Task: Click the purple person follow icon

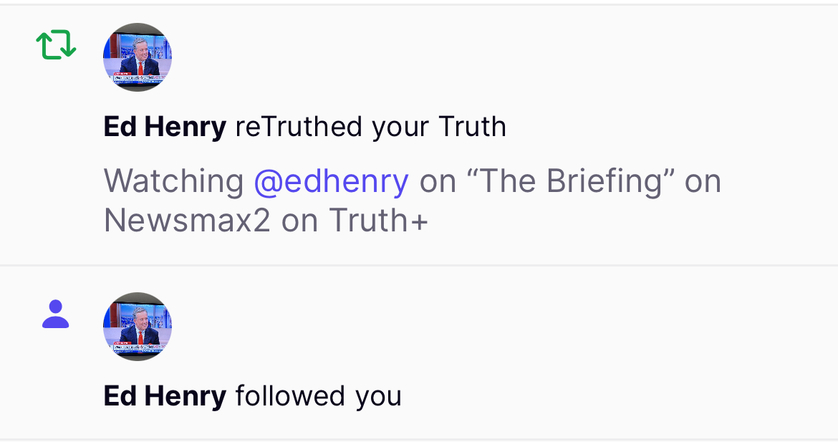Action: point(56,314)
